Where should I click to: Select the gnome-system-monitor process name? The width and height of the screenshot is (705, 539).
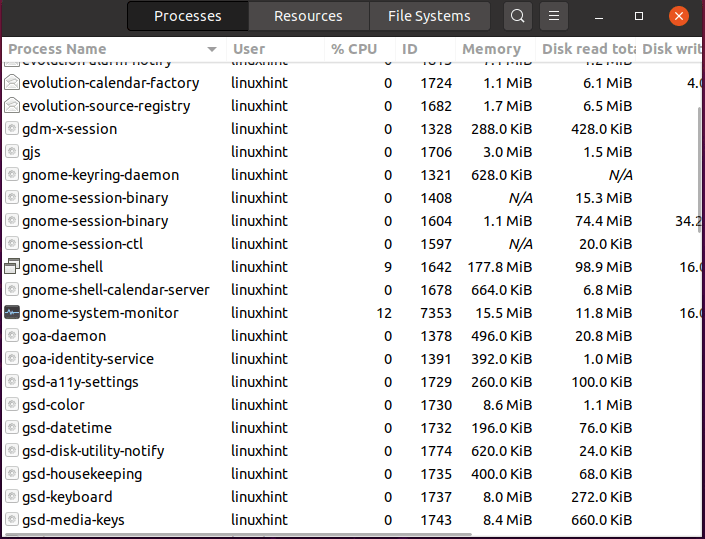click(x=100, y=313)
